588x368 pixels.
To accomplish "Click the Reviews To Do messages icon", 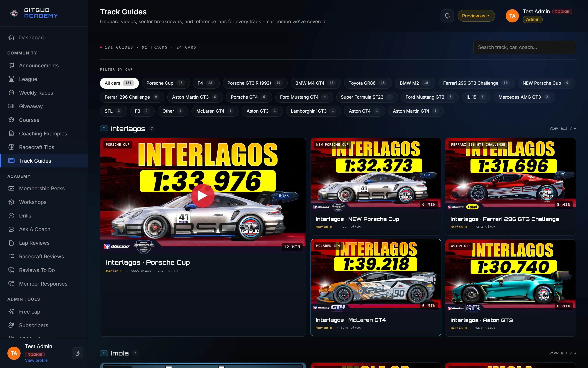I will click(x=11, y=270).
